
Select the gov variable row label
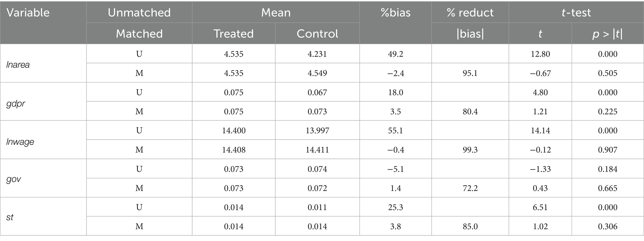pyautogui.click(x=14, y=179)
